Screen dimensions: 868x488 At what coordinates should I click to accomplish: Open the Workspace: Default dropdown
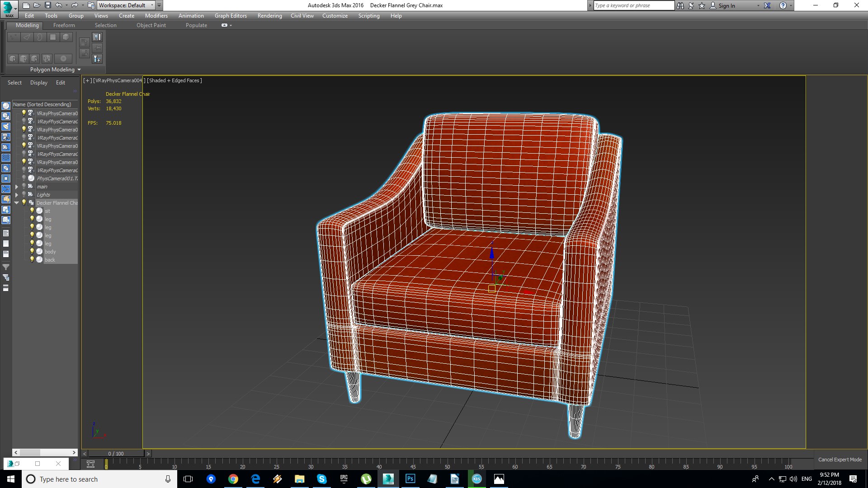126,5
